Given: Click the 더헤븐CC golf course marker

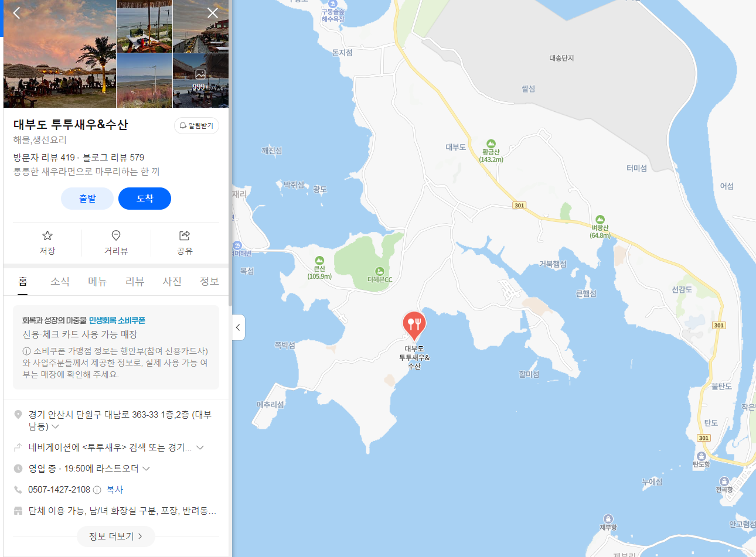Looking at the screenshot, I should [x=380, y=271].
